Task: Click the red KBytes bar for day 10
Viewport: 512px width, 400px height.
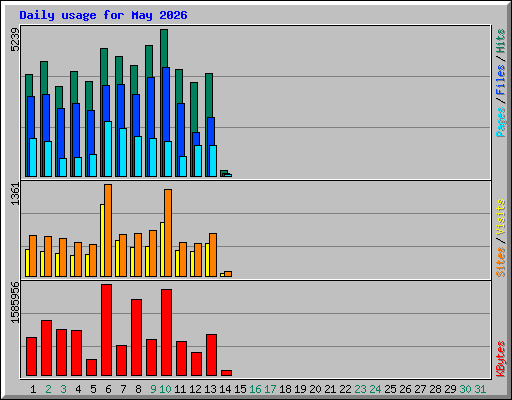Action: point(166,332)
